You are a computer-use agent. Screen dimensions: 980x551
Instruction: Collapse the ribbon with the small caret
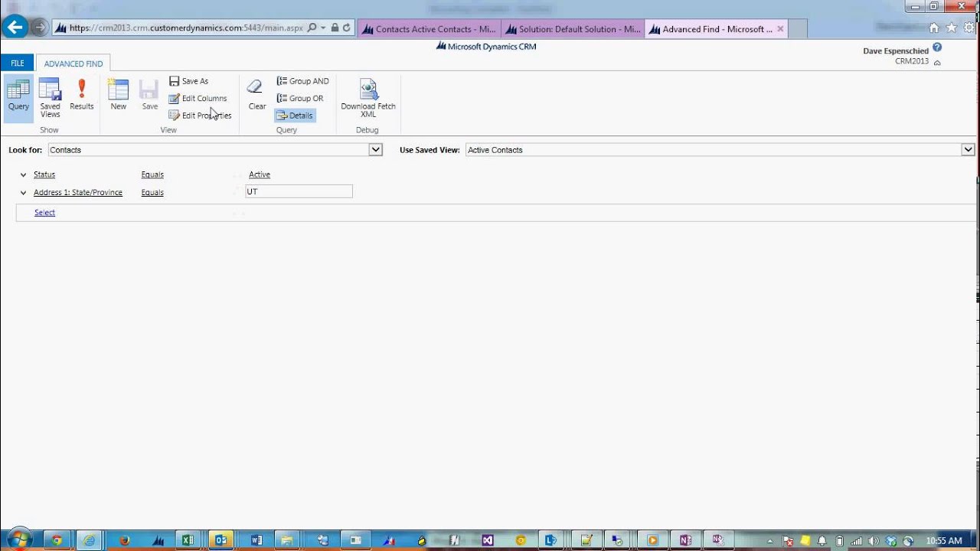(937, 63)
